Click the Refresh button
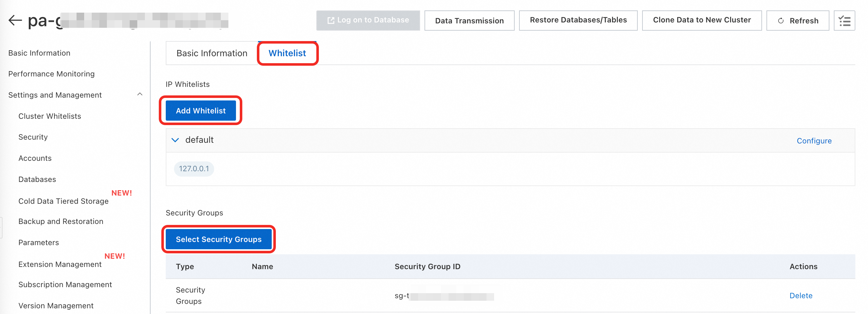 tap(797, 21)
